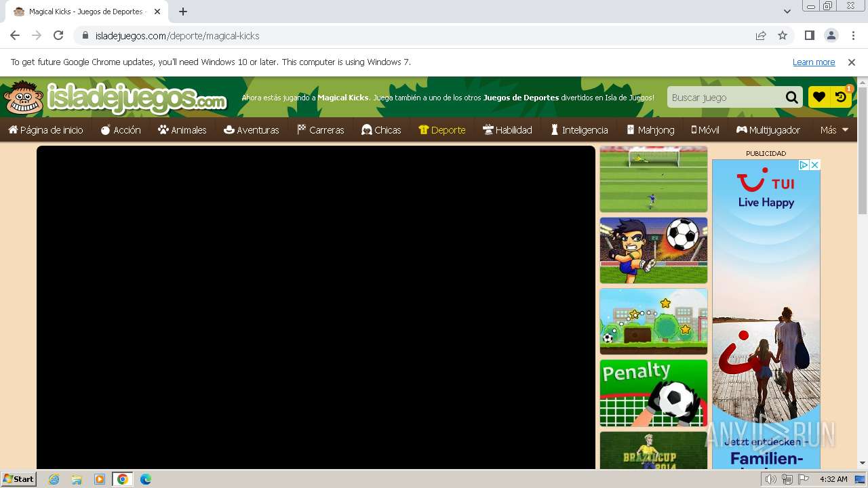868x488 pixels.
Task: Open the stars and trees ball game thumbnail
Action: [654, 321]
